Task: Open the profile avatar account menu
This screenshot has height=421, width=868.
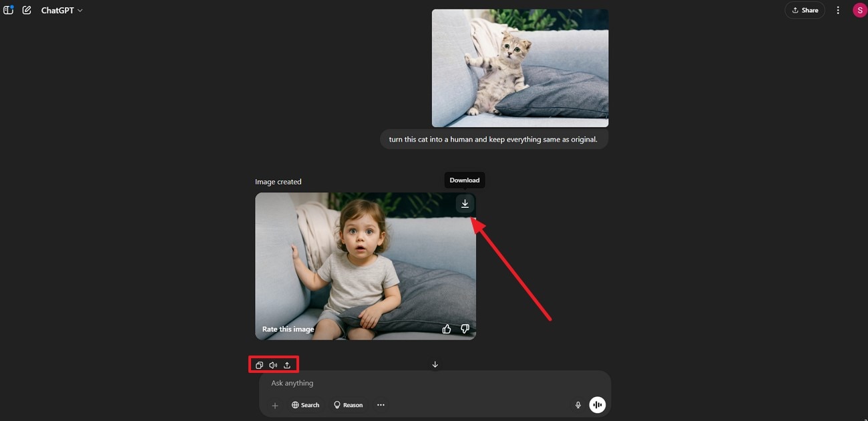Action: point(859,10)
